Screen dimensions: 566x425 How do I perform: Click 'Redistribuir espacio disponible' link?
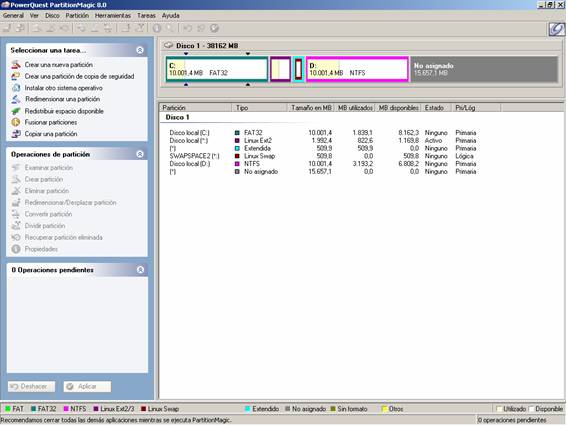coord(64,111)
